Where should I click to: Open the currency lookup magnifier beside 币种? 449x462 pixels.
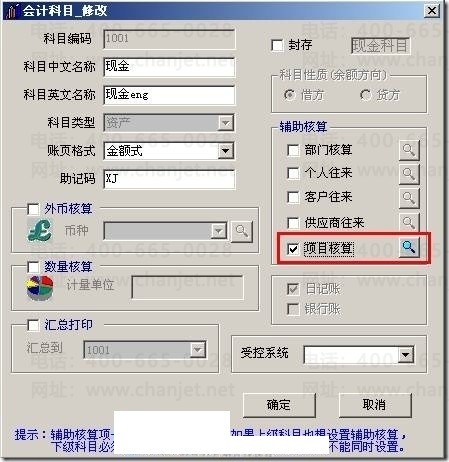(x=242, y=231)
